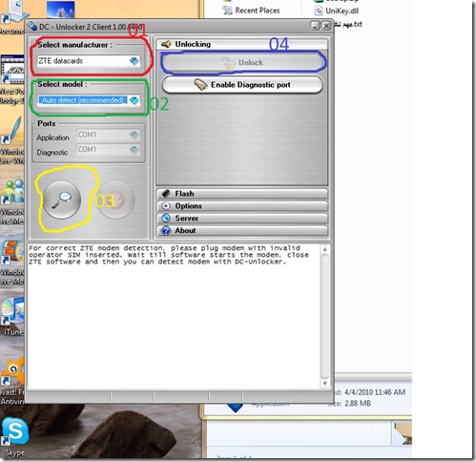Close the DC-Unlocker window
The width and height of the screenshot is (476, 462).
click(x=326, y=26)
